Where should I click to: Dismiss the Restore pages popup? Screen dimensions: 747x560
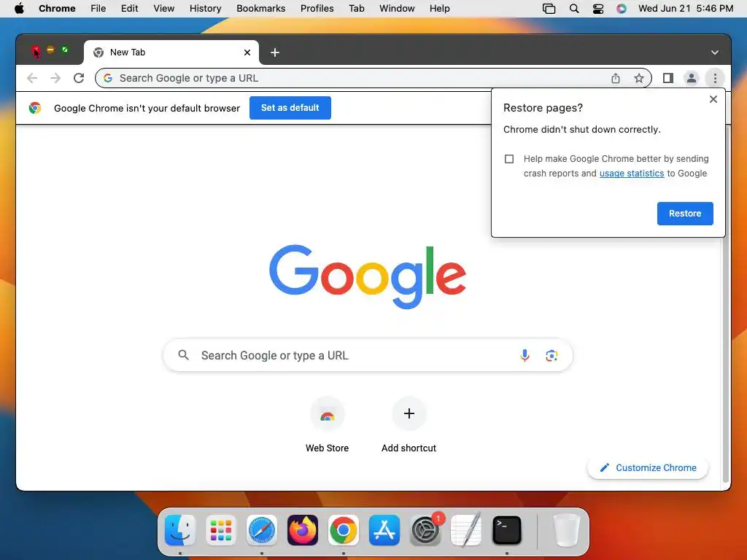tap(713, 99)
